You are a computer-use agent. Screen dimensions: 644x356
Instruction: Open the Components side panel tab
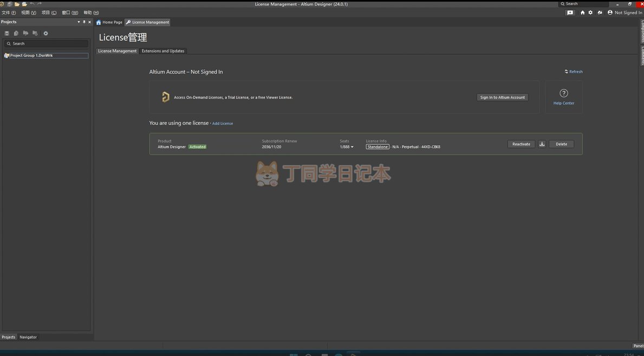point(641,31)
